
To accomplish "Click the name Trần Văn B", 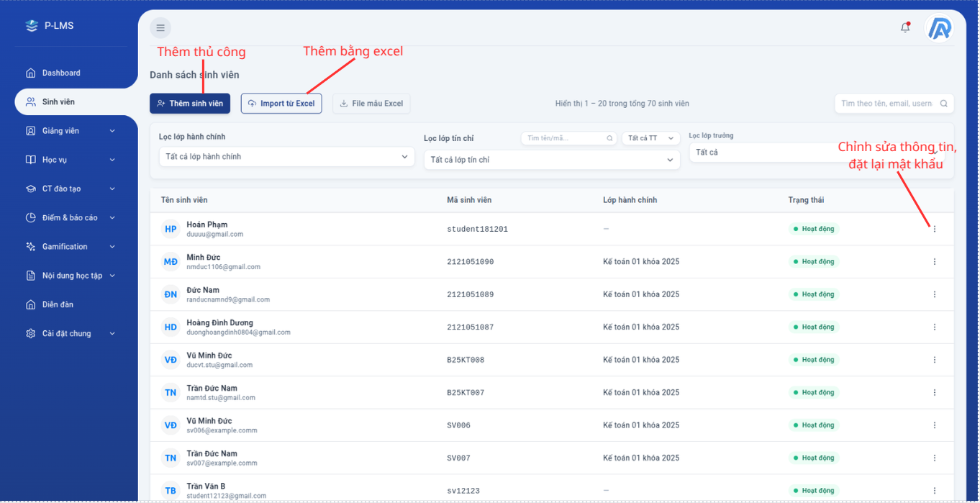I will pyautogui.click(x=206, y=486).
